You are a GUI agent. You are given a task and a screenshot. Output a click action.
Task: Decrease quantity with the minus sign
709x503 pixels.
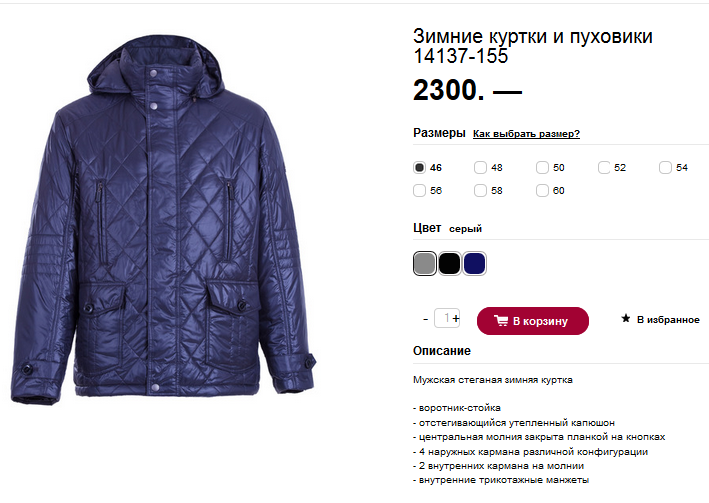425,319
